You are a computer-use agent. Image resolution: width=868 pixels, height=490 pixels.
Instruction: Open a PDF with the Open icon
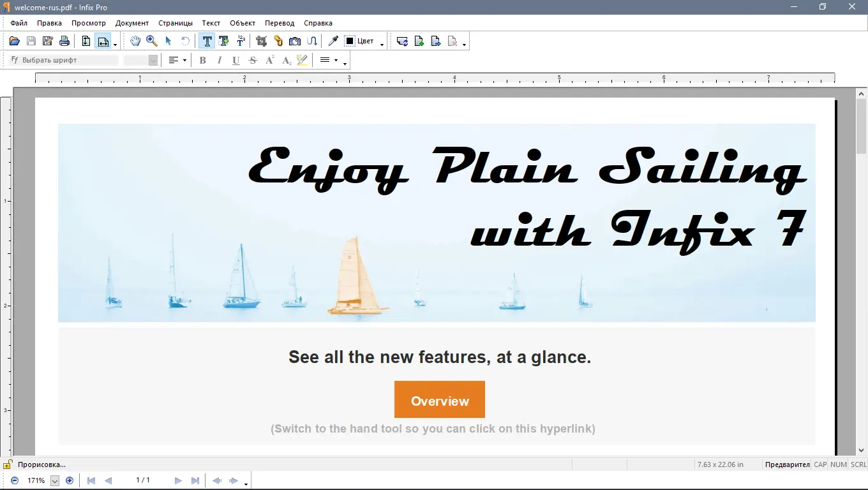tap(14, 41)
